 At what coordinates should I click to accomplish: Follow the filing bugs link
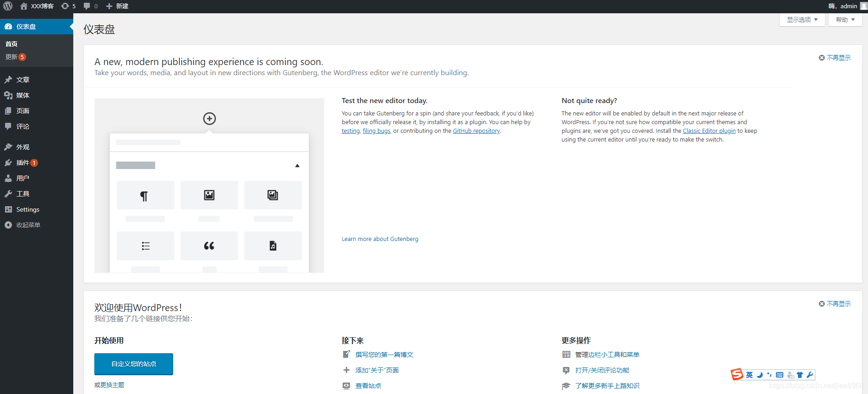click(x=377, y=131)
